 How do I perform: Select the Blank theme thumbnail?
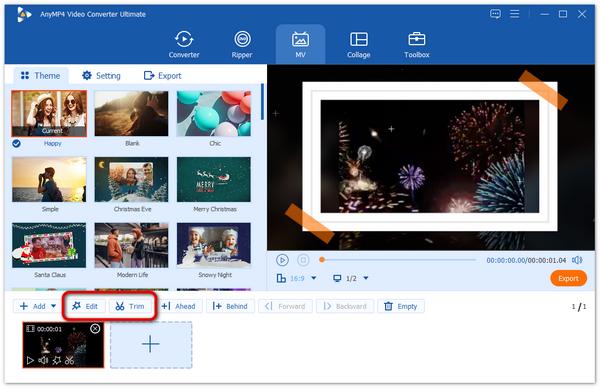point(131,114)
